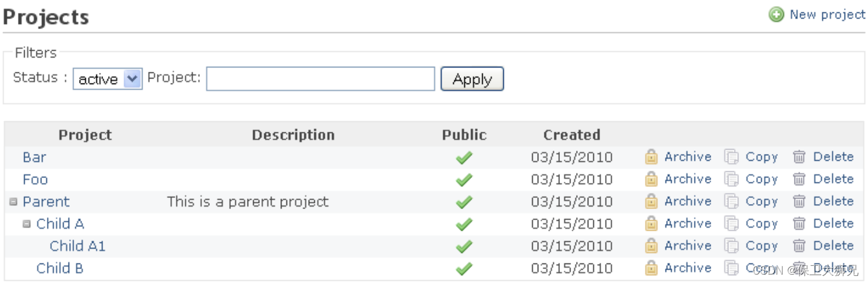This screenshot has height=282, width=868.
Task: Click the trash Delete icon for Foo
Action: tap(799, 179)
